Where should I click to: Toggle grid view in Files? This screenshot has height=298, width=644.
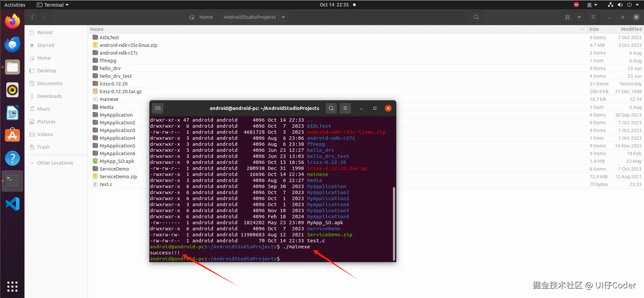tap(567, 17)
